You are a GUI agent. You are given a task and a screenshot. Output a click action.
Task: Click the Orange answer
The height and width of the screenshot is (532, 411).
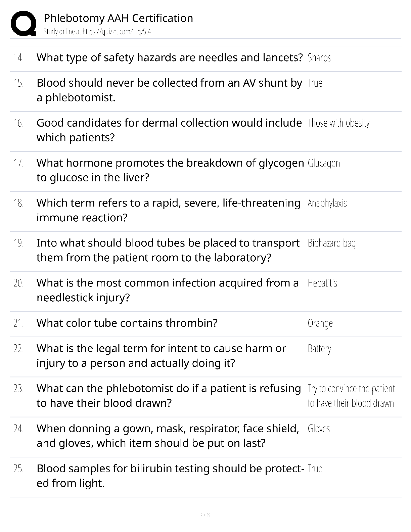pos(320,323)
